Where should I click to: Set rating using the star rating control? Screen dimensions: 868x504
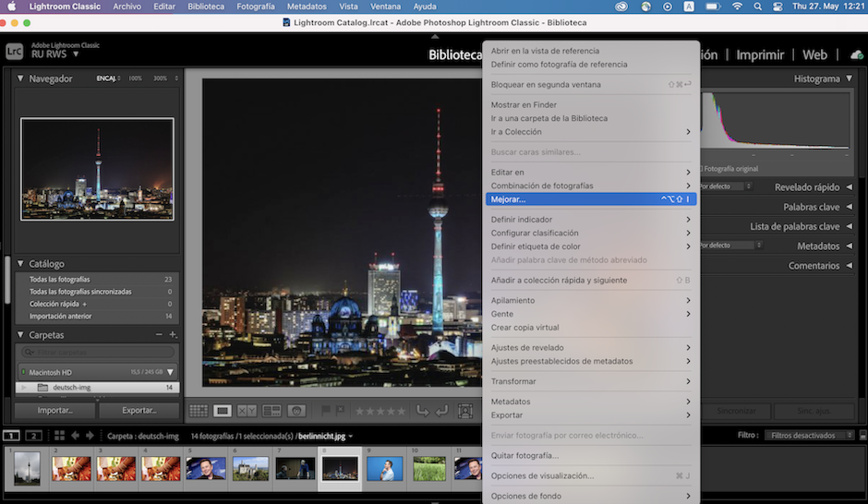[x=380, y=411]
